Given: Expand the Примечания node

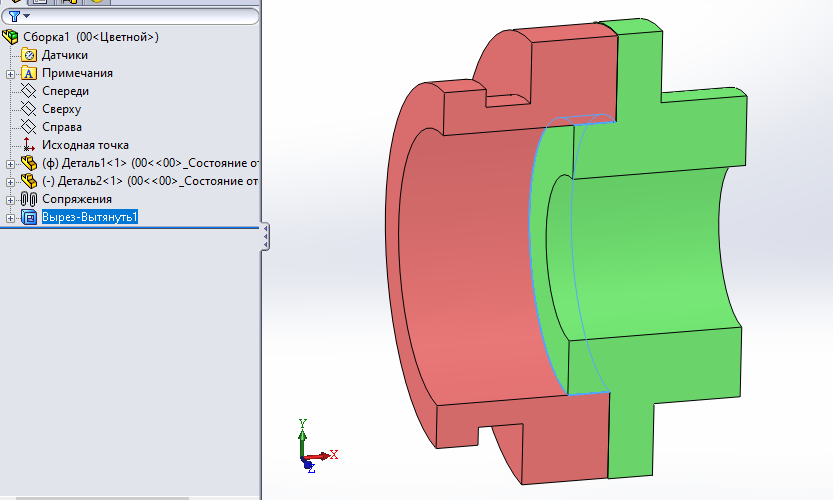Looking at the screenshot, I should (x=10, y=74).
